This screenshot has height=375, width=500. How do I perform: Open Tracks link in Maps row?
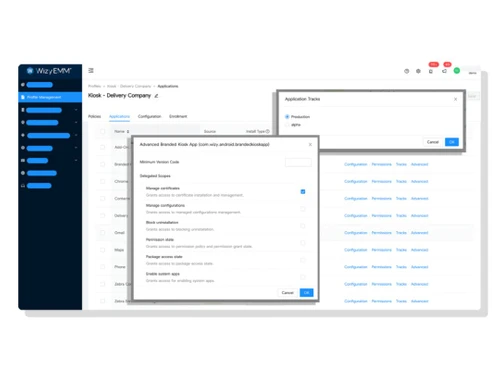point(401,250)
